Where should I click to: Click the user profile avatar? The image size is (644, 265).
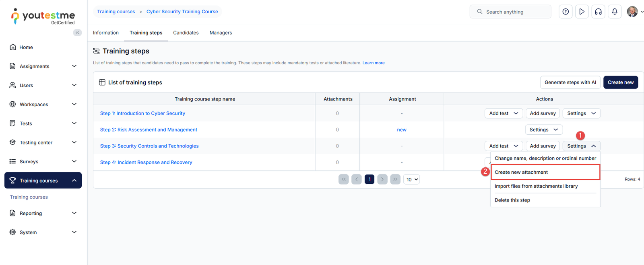tap(632, 12)
